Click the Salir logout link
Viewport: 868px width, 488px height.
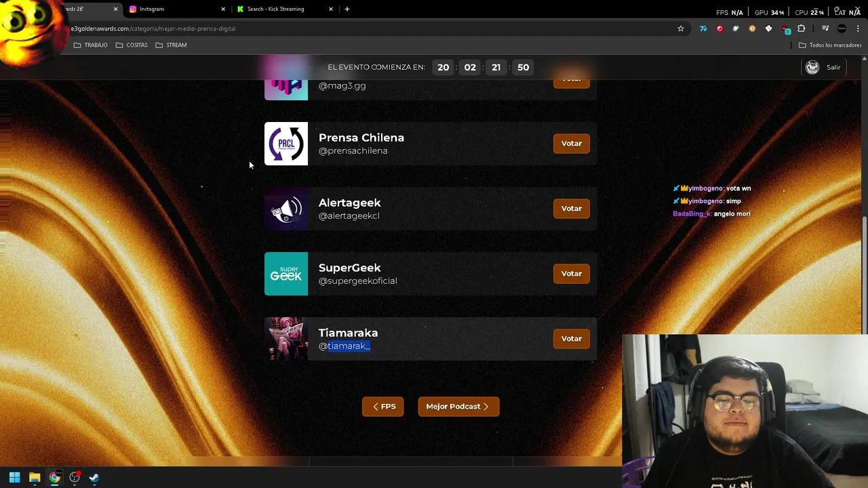(833, 67)
